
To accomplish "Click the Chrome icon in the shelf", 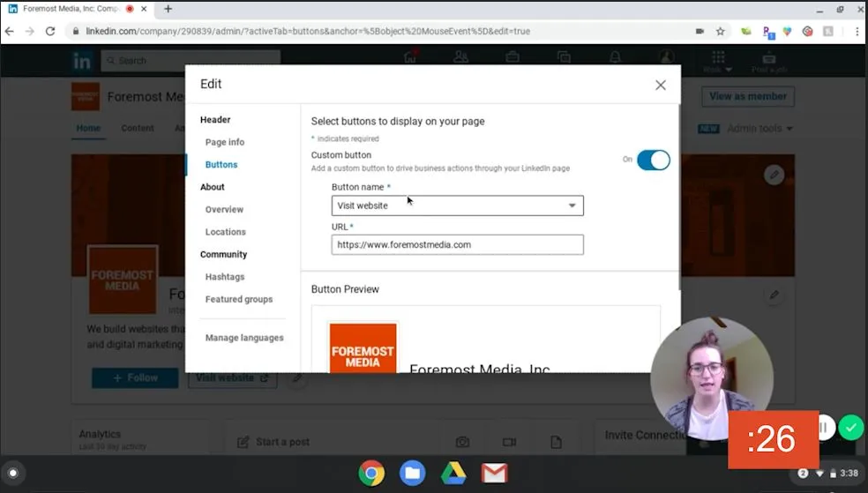I will pos(371,474).
